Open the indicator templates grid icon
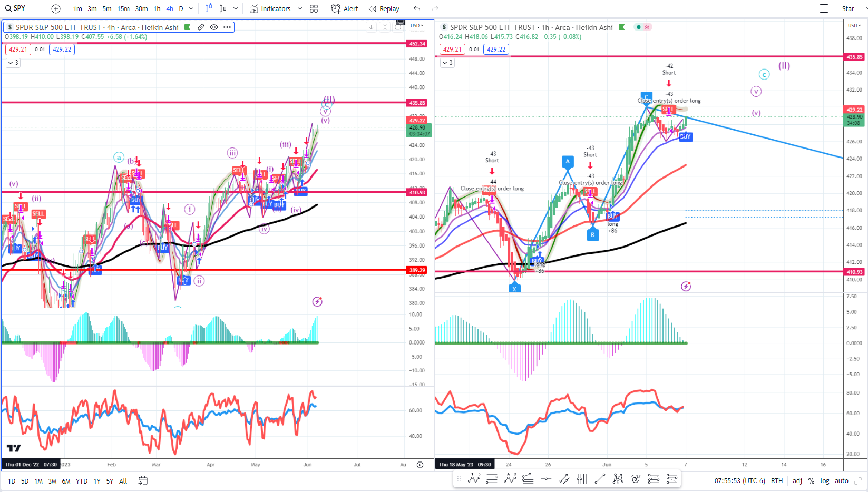Screen dimensions: 868x492 [314, 9]
